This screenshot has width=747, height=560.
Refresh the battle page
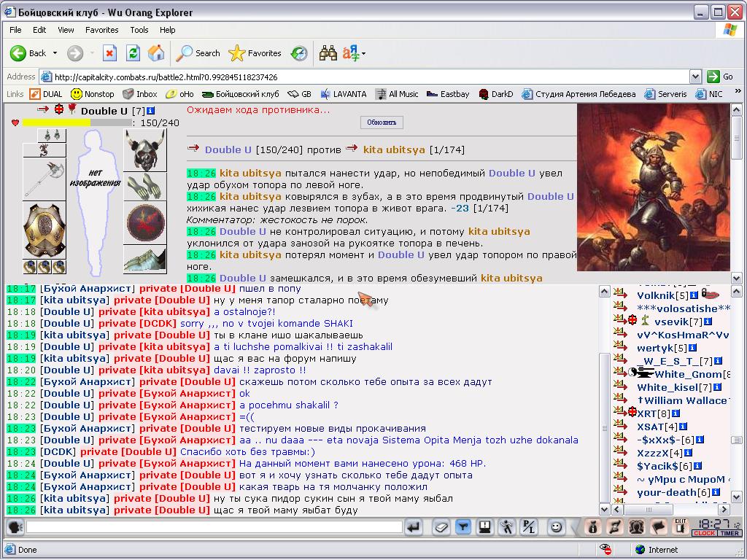point(133,53)
